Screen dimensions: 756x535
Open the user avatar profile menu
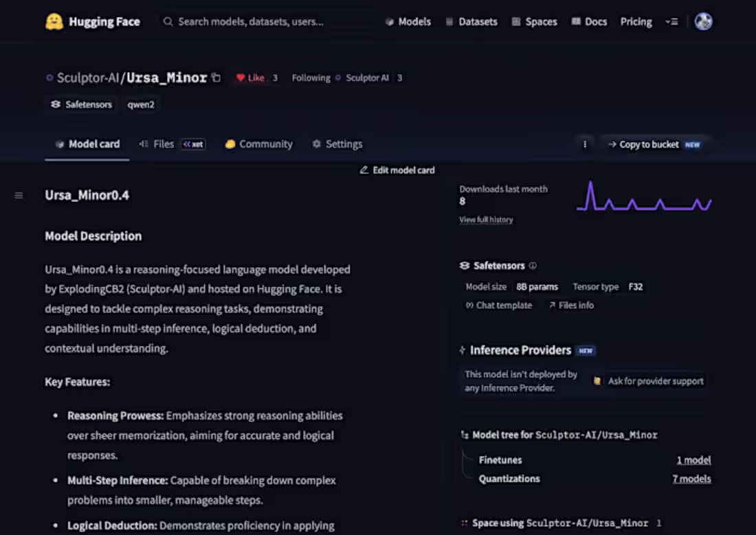[x=704, y=21]
